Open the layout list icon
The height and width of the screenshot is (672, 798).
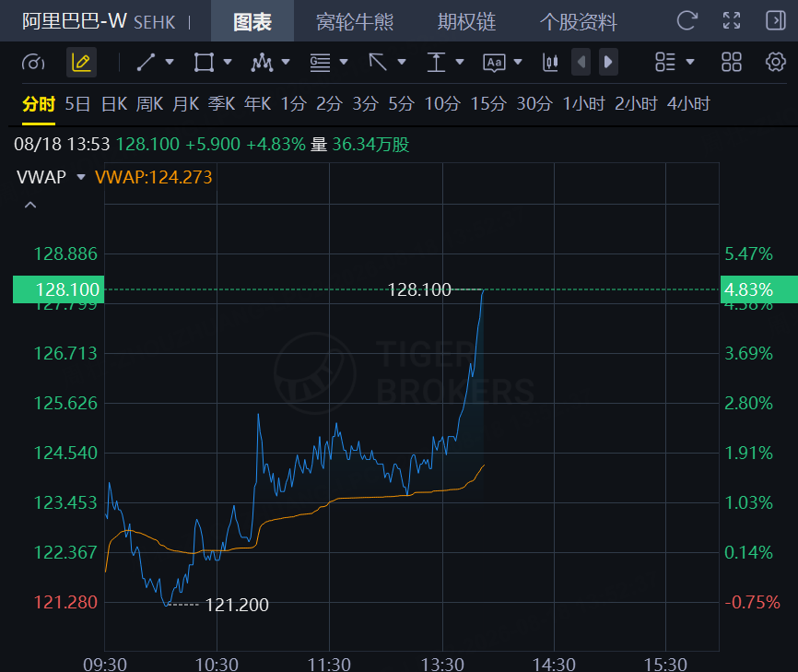665,62
